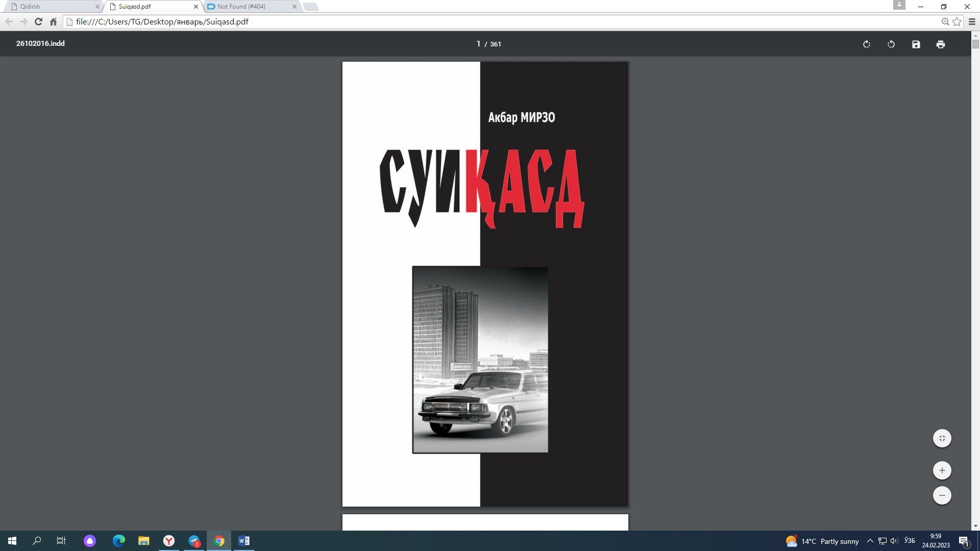Toggle the bookmark star for this page

[x=958, y=22]
